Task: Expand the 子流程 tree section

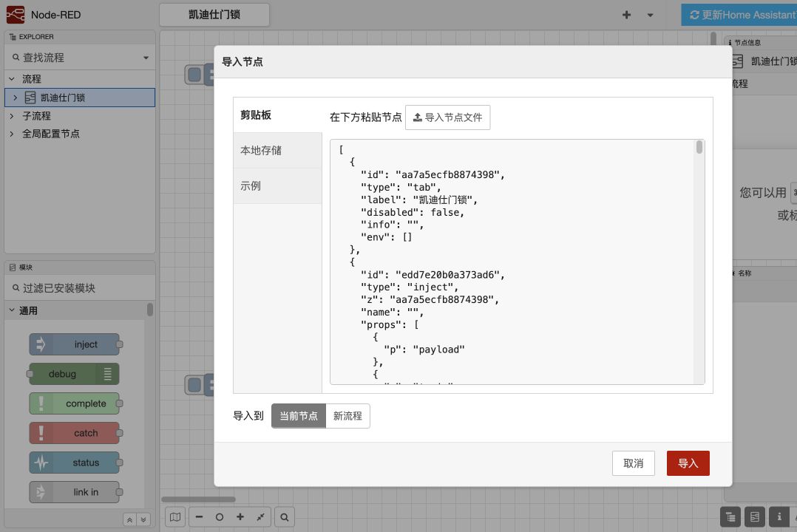Action: coord(12,116)
